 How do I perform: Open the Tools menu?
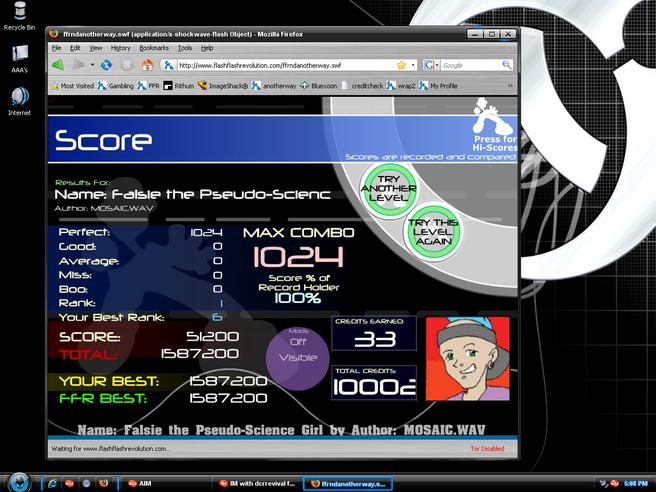click(185, 48)
